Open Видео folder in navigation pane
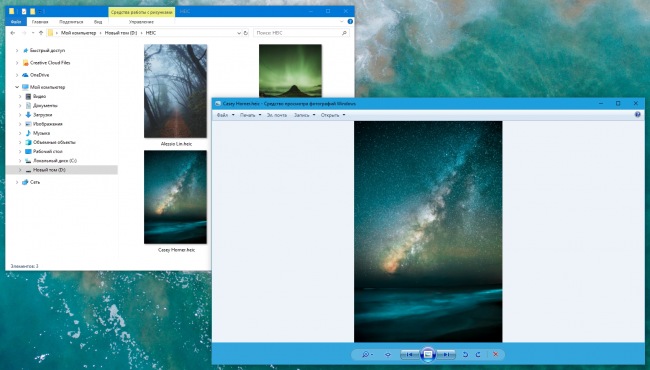The width and height of the screenshot is (650, 370). tap(39, 97)
